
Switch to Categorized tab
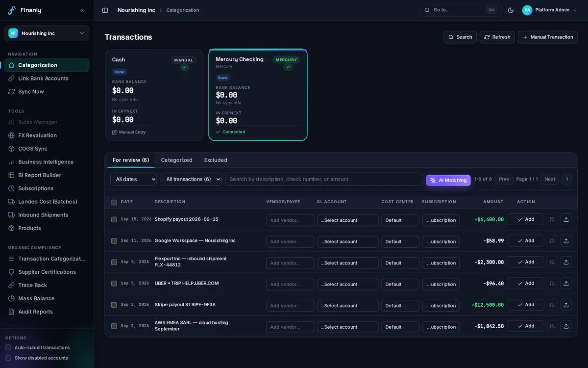176,160
